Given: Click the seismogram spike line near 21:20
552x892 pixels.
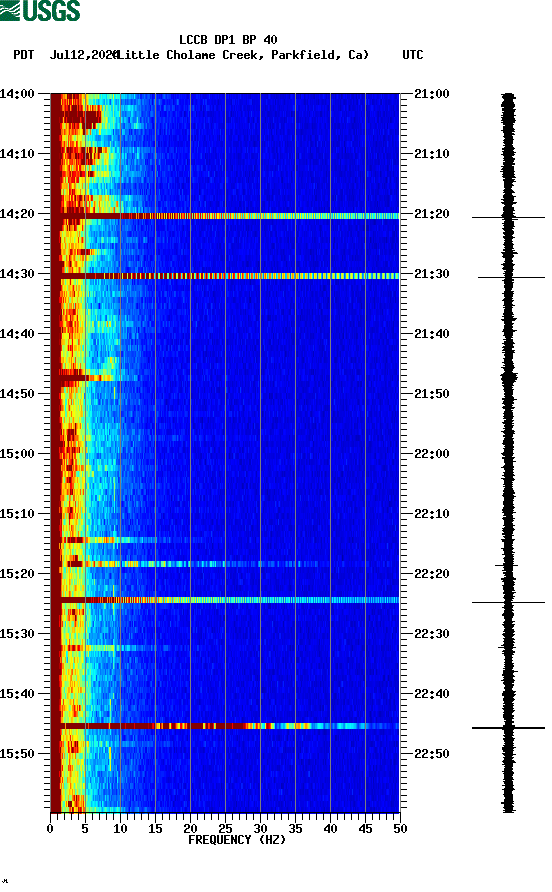Looking at the screenshot, I should [x=508, y=217].
